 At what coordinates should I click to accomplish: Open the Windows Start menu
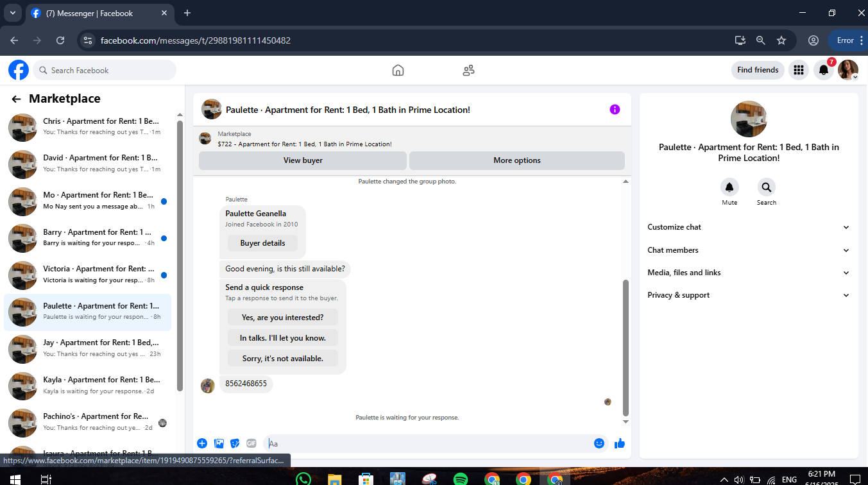pos(14,479)
